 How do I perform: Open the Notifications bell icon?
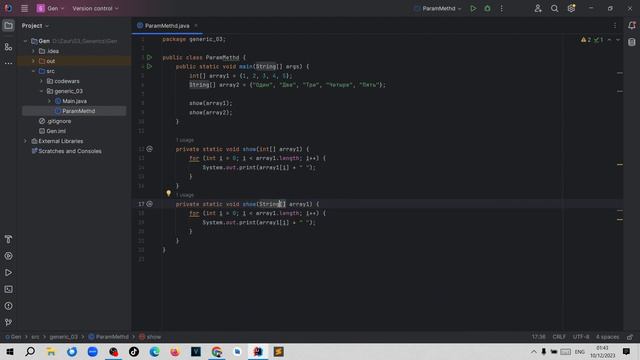tap(631, 26)
